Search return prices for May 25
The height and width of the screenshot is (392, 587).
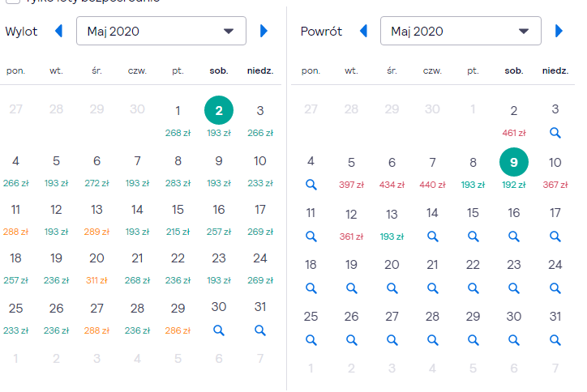point(311,340)
